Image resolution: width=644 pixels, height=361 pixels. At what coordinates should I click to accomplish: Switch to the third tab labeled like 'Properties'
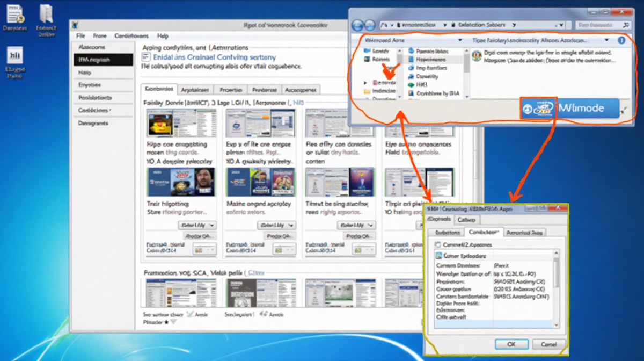(231, 90)
